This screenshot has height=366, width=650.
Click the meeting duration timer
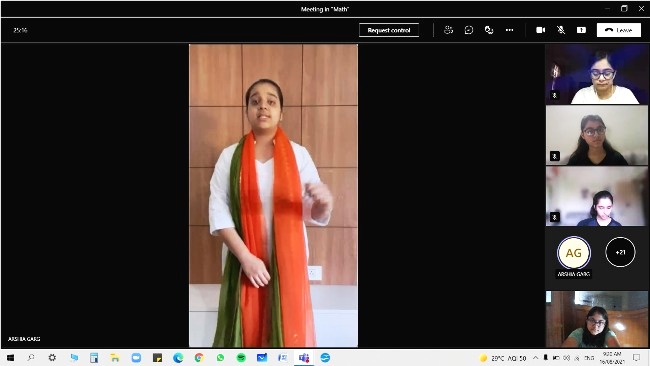tap(20, 30)
